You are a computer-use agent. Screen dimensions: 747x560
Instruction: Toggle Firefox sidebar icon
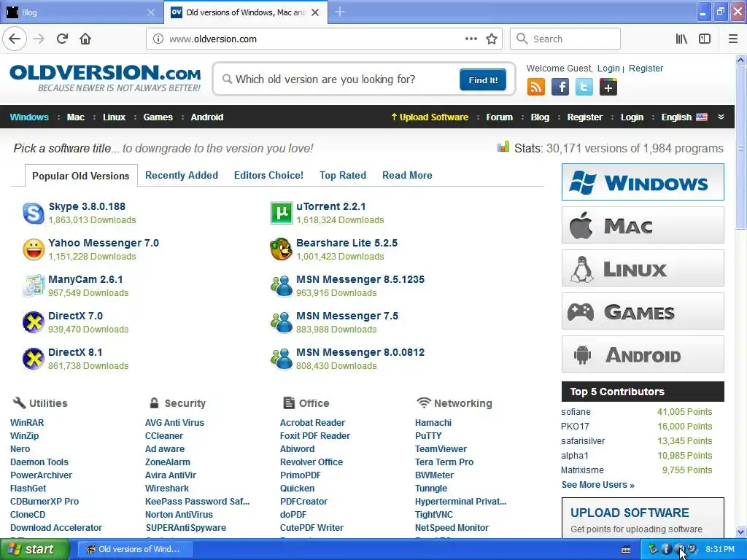(705, 39)
